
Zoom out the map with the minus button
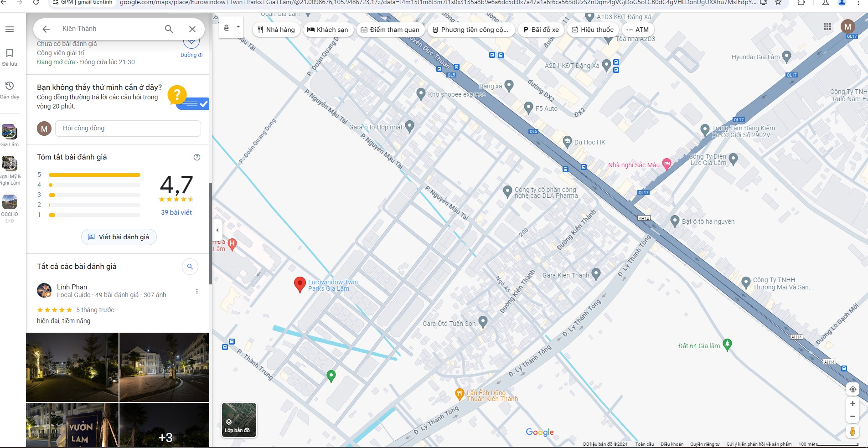point(852,416)
